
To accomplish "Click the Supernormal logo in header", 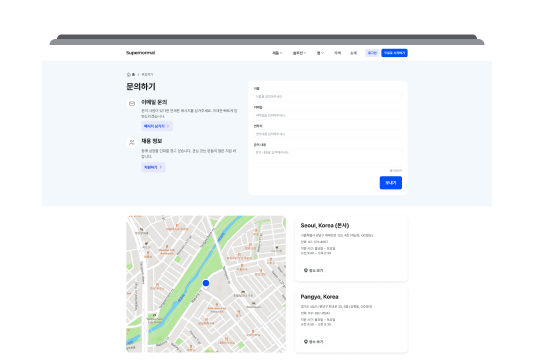I will pyautogui.click(x=140, y=53).
